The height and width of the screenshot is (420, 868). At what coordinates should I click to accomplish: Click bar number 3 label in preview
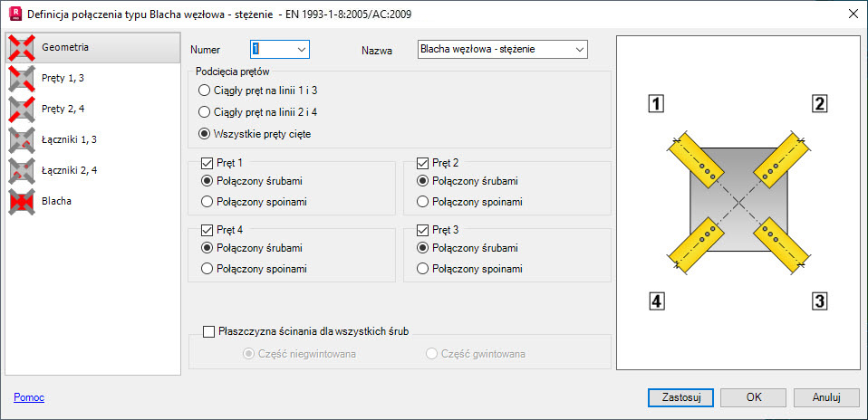click(819, 301)
